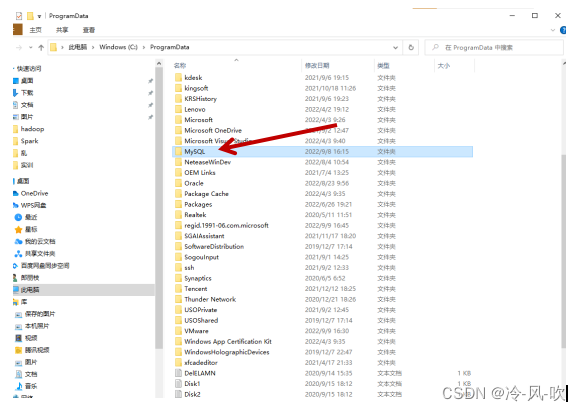Open the blue leftmost ribbon tab

18,30
